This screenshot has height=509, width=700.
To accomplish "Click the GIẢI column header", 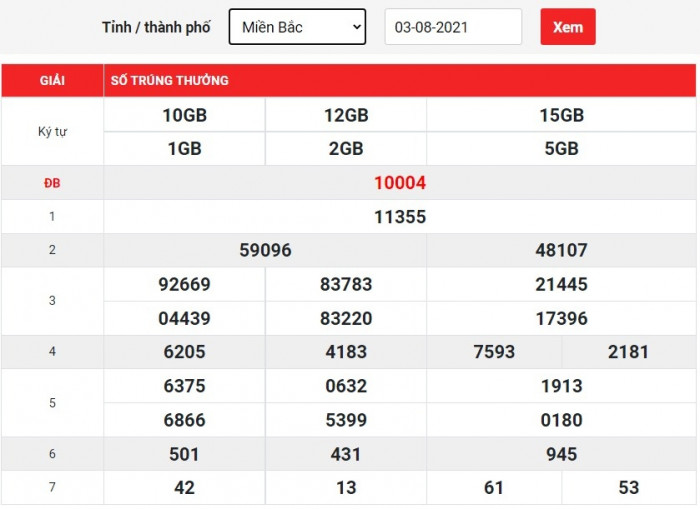I will pyautogui.click(x=52, y=80).
